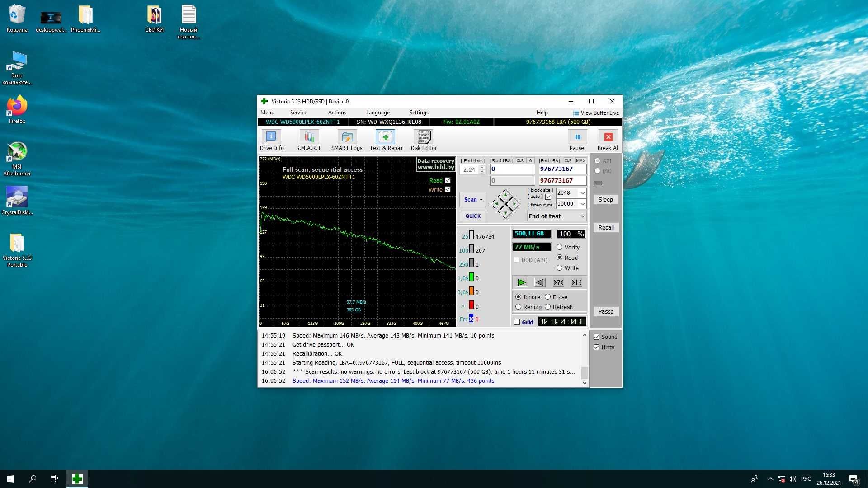
Task: Show hidden tray icons chevron
Action: point(770,479)
